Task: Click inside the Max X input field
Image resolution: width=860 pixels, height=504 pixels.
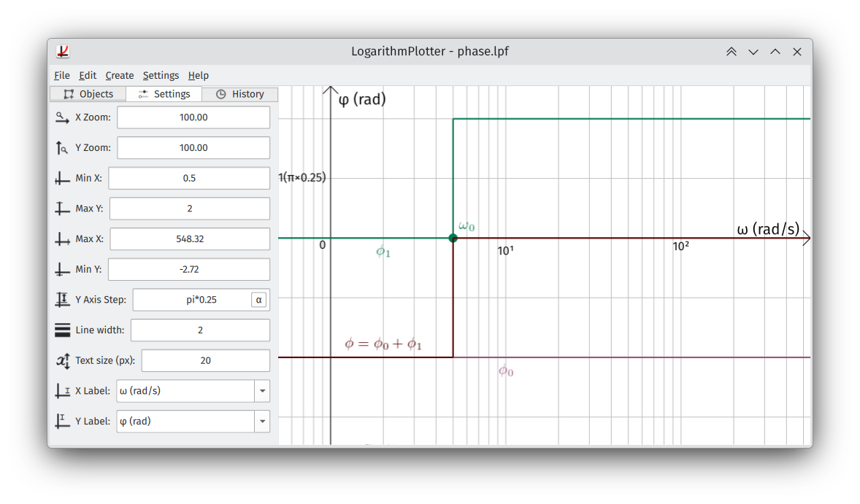Action: click(190, 239)
